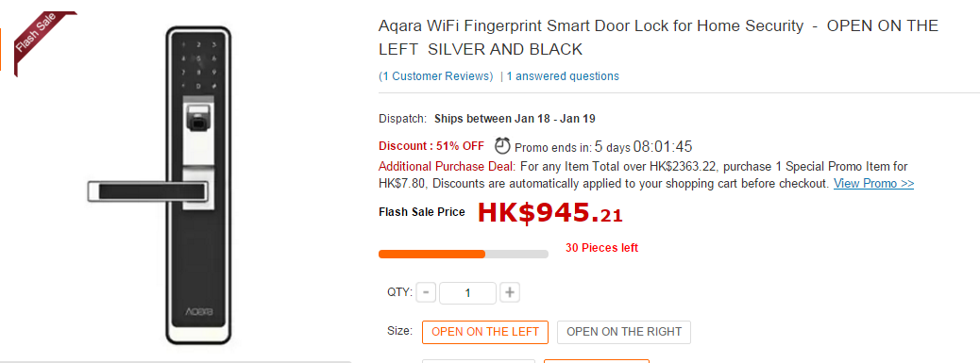Click the Aqara logo on the lock
Screen dimensions: 980x363
198,312
